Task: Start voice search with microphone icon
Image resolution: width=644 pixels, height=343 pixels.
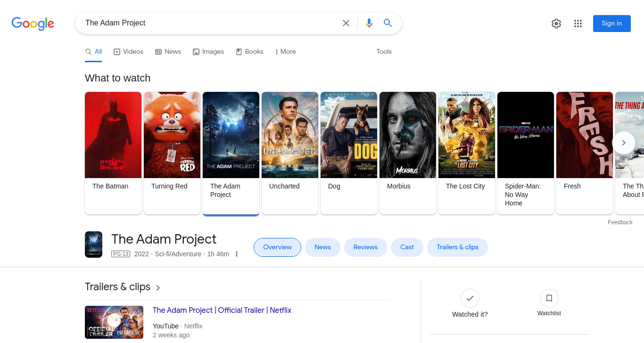Action: pos(369,23)
